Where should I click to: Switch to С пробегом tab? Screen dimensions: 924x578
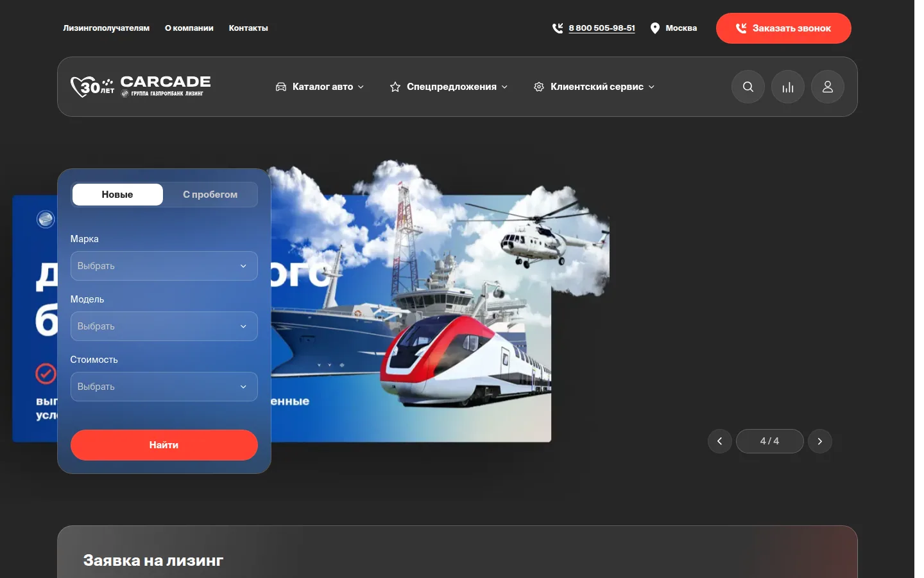click(210, 195)
